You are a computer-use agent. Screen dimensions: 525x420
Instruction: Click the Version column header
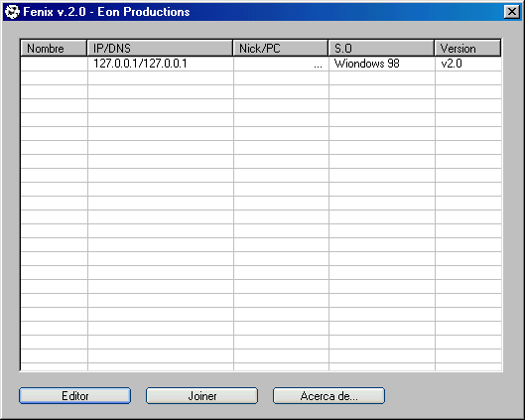click(x=467, y=49)
